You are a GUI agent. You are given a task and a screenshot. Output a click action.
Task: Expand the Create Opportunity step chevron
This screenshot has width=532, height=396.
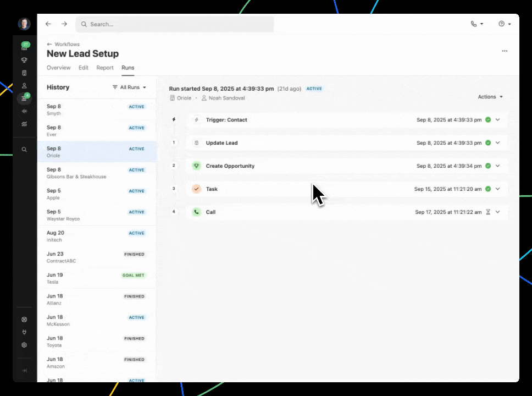point(498,166)
